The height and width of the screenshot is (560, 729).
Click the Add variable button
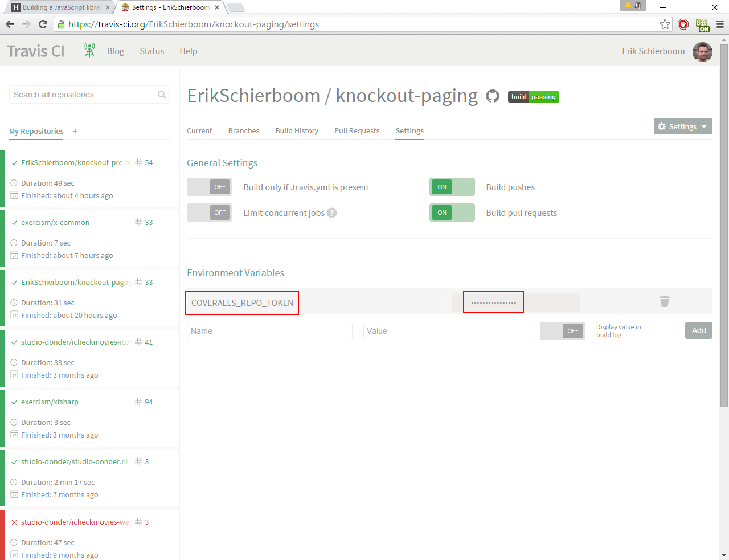pos(699,330)
